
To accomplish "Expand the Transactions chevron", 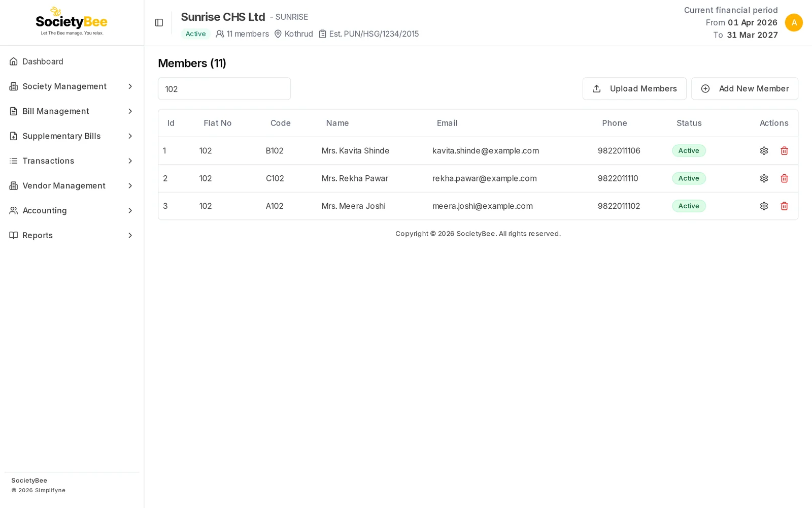I will (x=130, y=161).
